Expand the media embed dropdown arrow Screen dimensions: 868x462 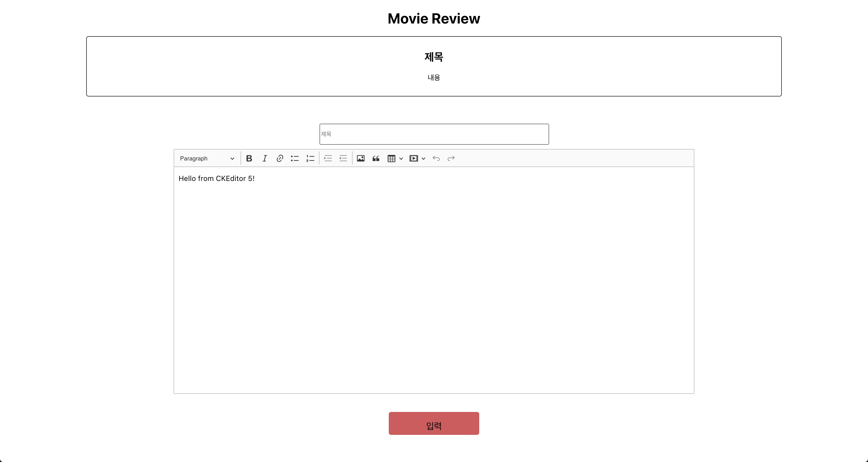pyautogui.click(x=423, y=159)
